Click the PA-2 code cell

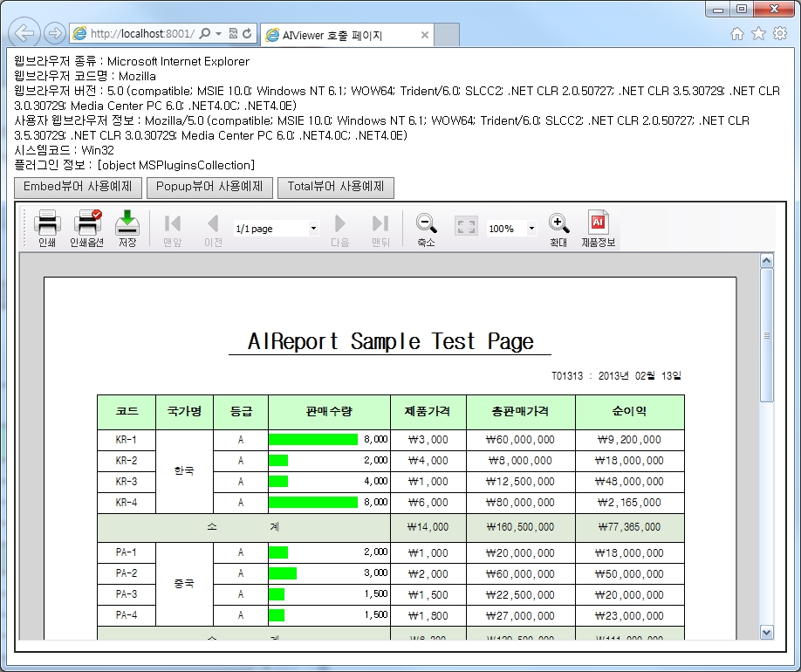pos(127,573)
